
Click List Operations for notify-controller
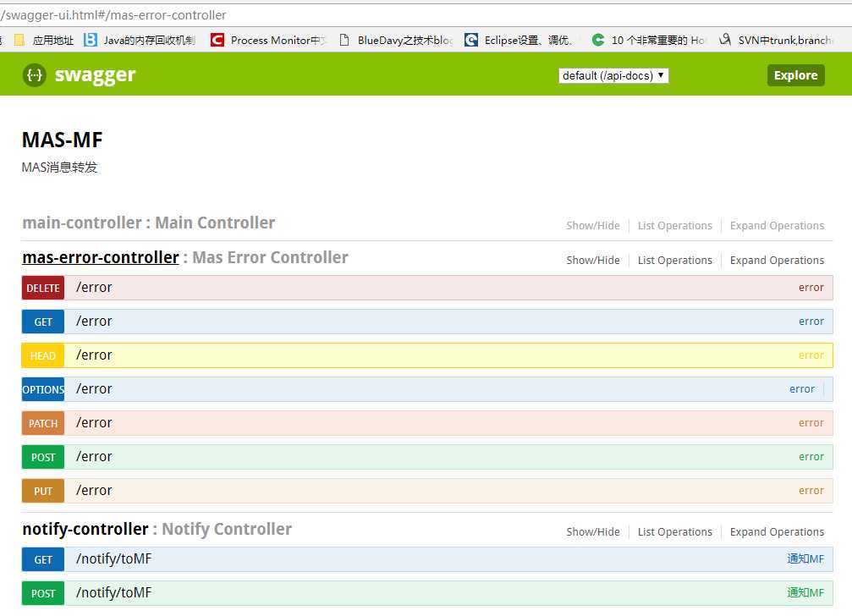click(675, 531)
